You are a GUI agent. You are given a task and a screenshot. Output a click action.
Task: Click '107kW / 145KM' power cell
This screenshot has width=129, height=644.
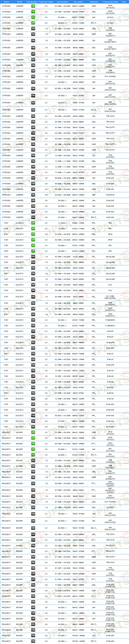(x=78, y=641)
